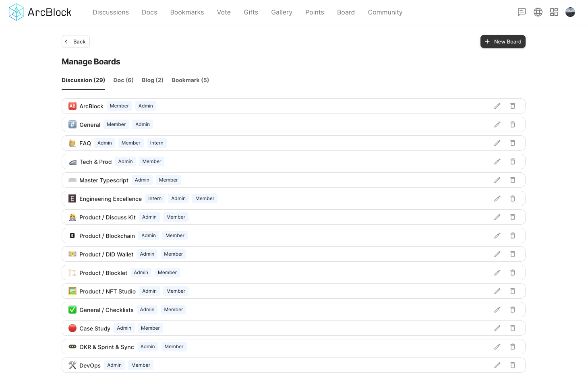Viewport: 588px width, 374px height.
Task: Switch to the Bookmark (5) tab
Action: (x=190, y=80)
